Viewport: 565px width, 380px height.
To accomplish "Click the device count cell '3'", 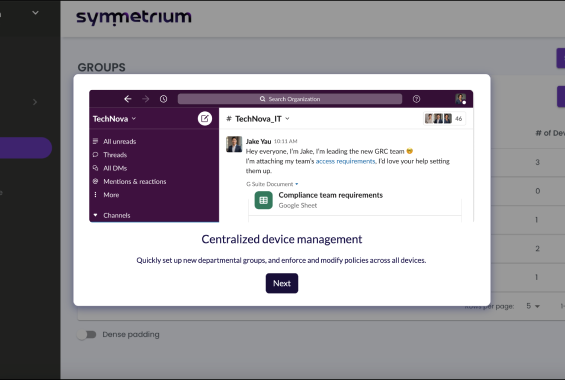I will click(537, 162).
